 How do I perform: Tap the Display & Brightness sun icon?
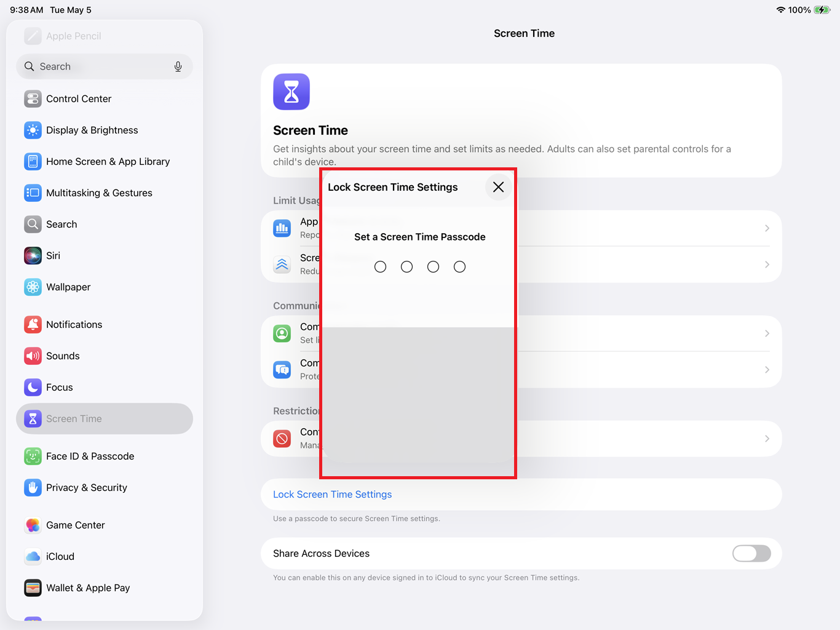pos(33,130)
